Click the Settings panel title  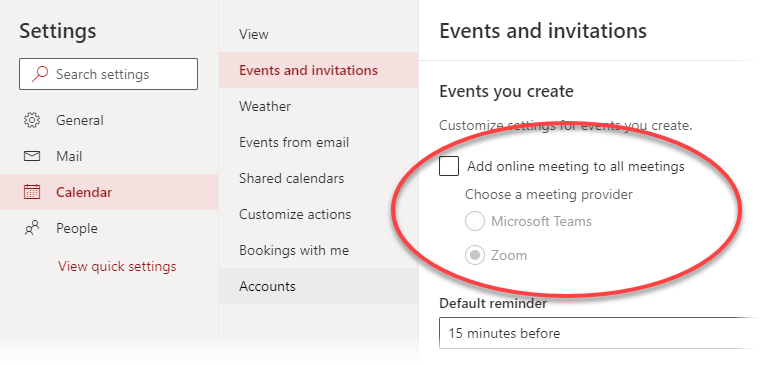tap(58, 31)
